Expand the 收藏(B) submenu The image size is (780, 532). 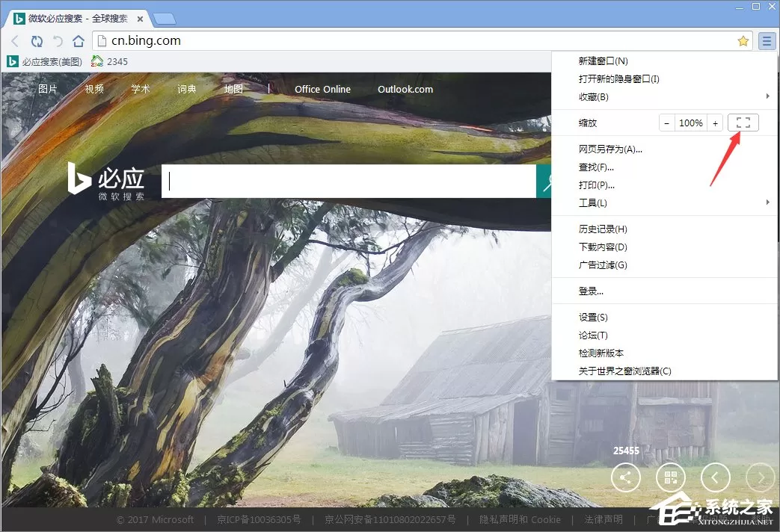point(665,97)
